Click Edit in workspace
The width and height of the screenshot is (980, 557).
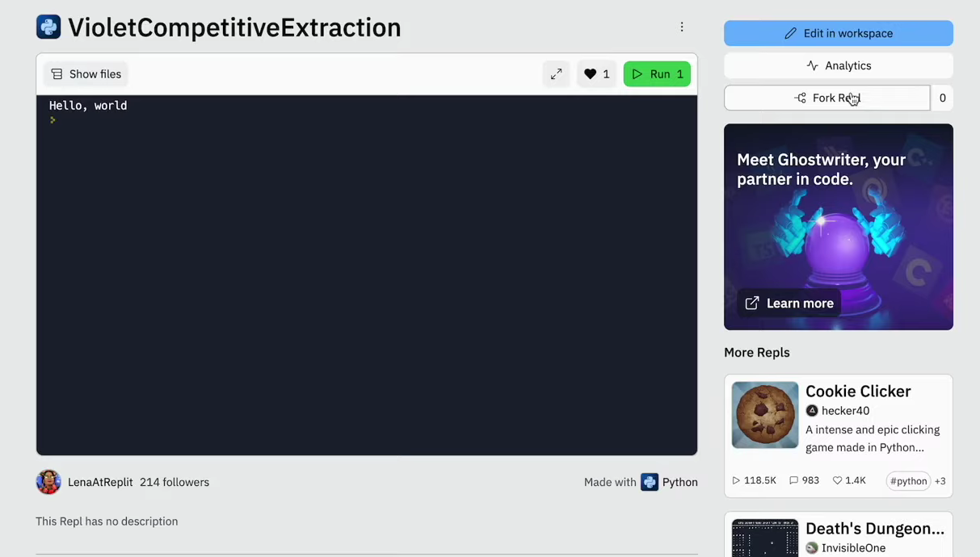coord(839,33)
